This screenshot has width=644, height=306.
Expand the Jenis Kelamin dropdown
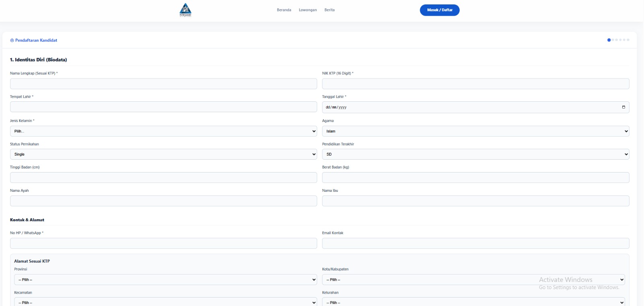tap(163, 131)
